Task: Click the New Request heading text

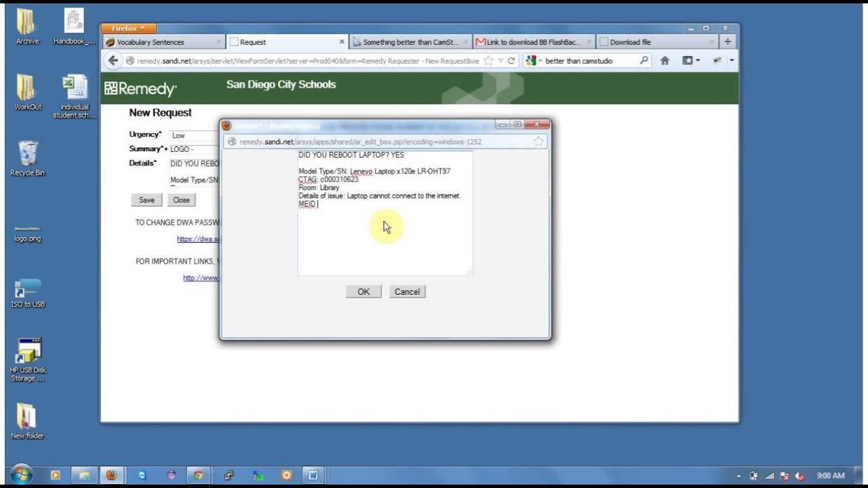Action: pyautogui.click(x=161, y=113)
